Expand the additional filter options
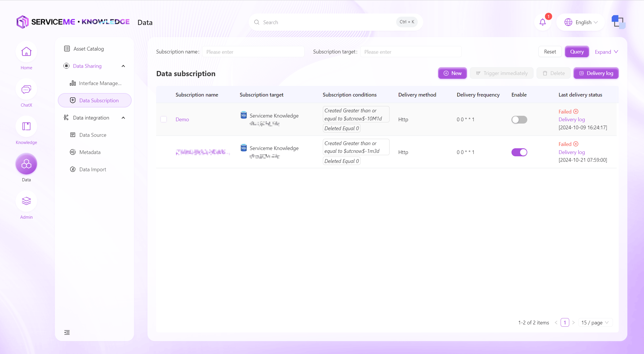This screenshot has height=354, width=644. (606, 52)
